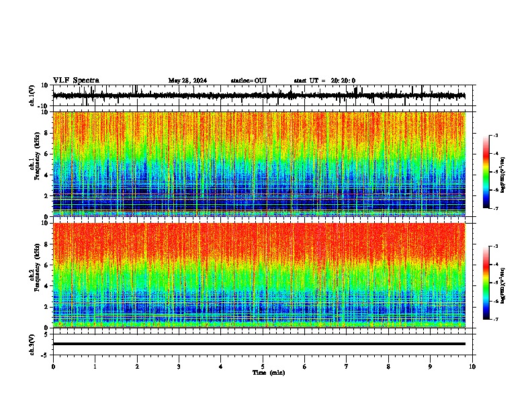Click the "ch.1(V)" axis label
The image size is (532, 411).
pos(32,95)
